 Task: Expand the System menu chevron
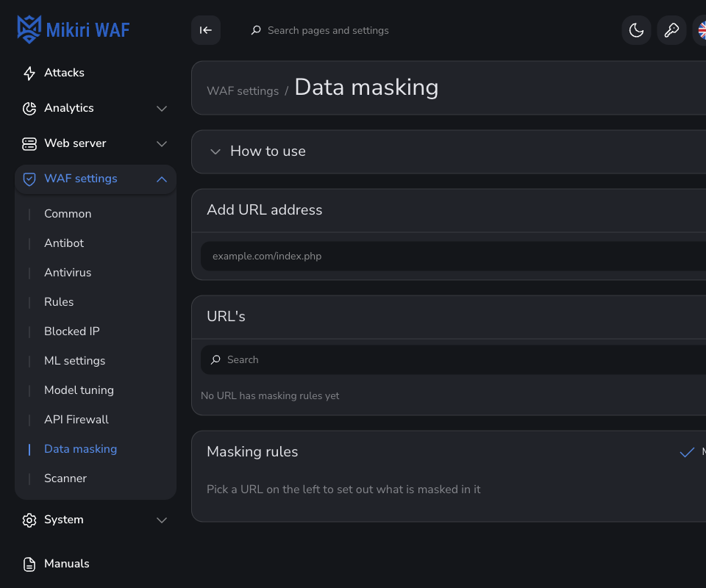pos(162,520)
